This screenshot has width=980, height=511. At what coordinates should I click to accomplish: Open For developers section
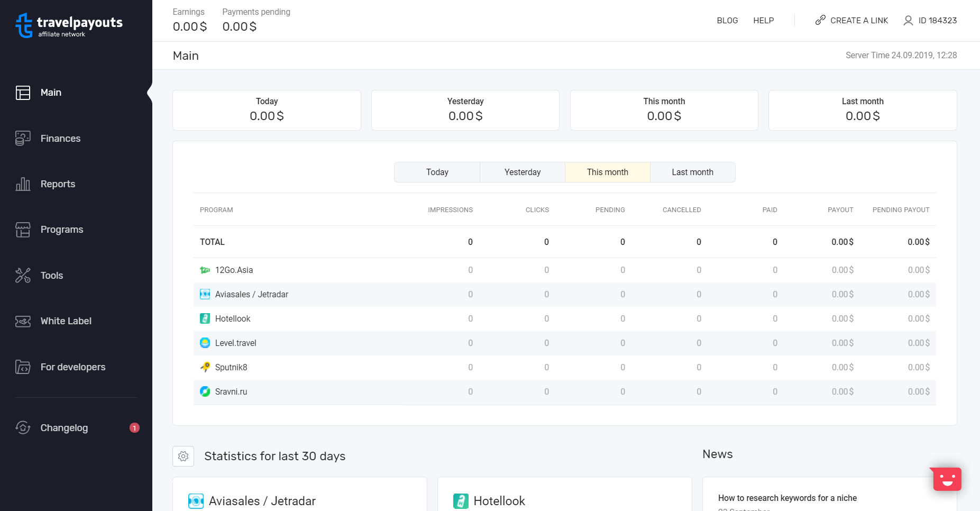(x=73, y=367)
